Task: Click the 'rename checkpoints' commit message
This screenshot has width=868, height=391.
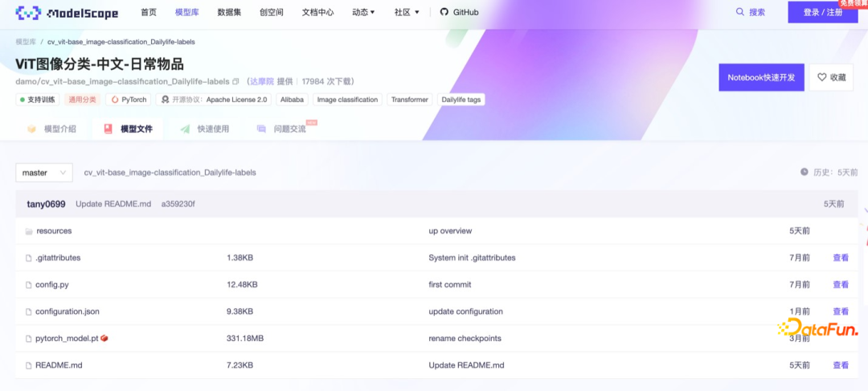Action: tap(465, 339)
